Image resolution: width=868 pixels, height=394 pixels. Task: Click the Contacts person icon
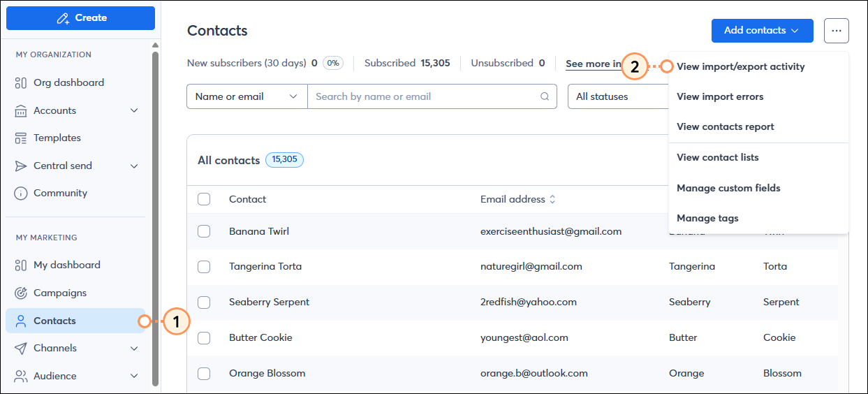coord(21,321)
